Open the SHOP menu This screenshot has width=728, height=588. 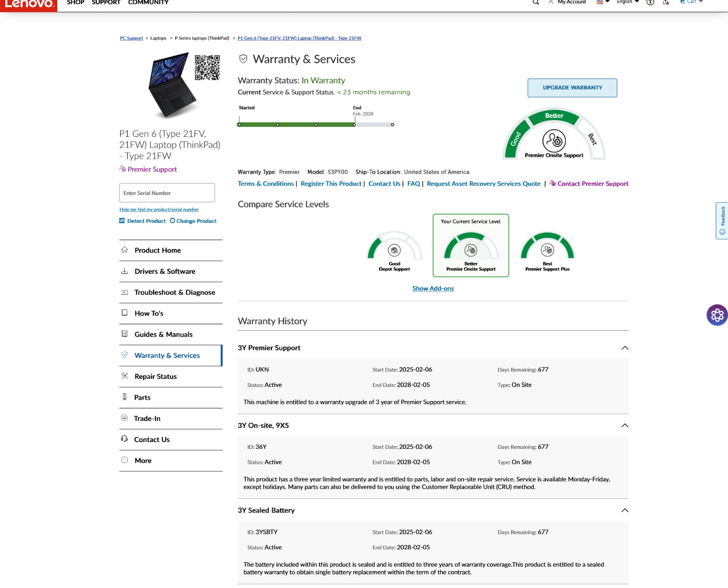[76, 3]
